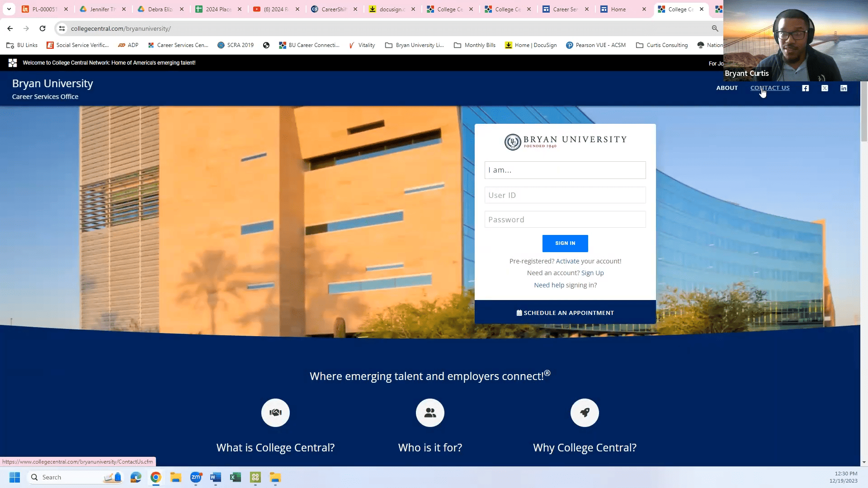Click the User ID input field
This screenshot has width=868, height=488.
click(565, 195)
